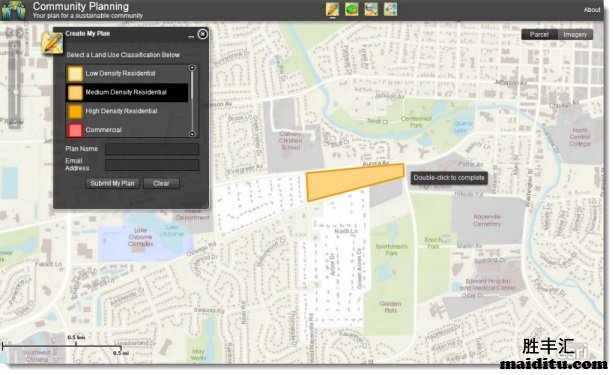Click the Medium Density Residential color swatch
This screenshot has height=375, width=615.
coord(75,93)
